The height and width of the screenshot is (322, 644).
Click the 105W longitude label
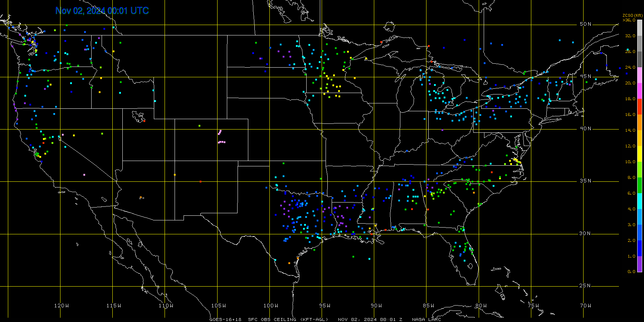(219, 306)
